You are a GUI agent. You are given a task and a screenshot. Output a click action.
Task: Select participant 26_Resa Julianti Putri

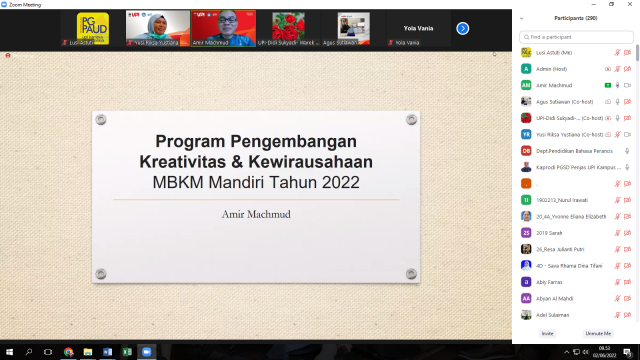tap(576, 249)
